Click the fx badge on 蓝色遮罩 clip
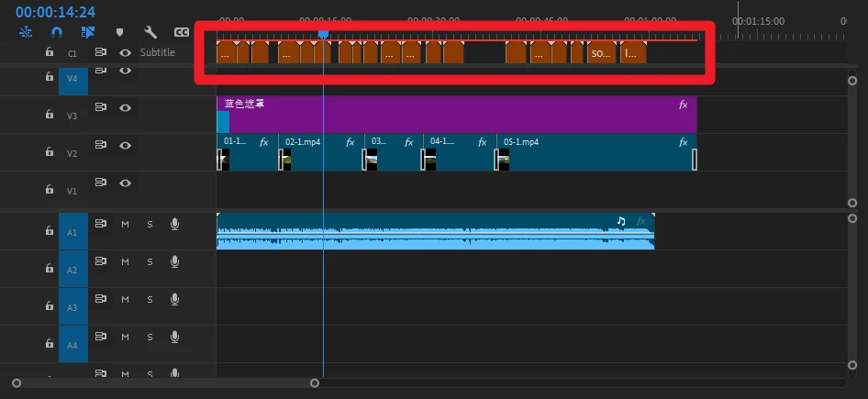Viewport: 868px width, 399px height. coord(683,105)
